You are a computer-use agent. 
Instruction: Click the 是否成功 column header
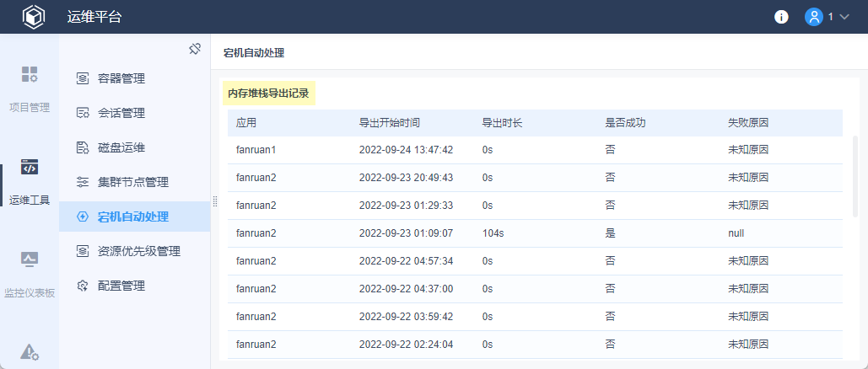point(626,123)
